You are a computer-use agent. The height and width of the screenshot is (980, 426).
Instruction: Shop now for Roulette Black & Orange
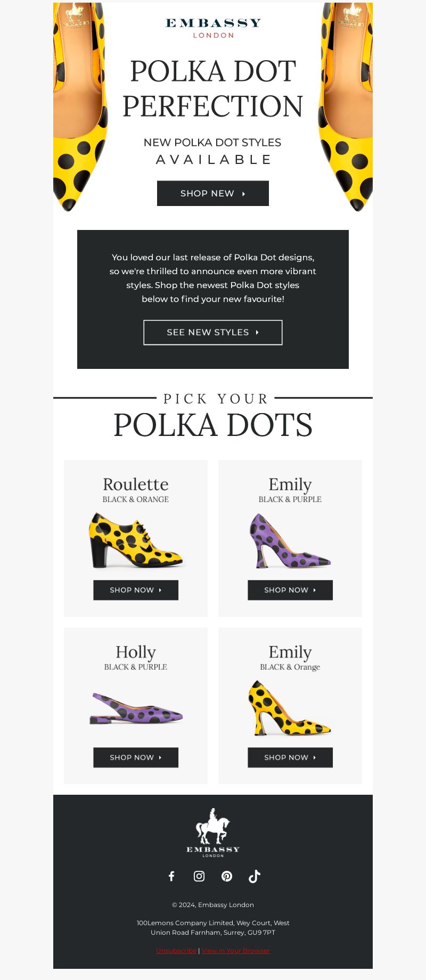coord(136,590)
